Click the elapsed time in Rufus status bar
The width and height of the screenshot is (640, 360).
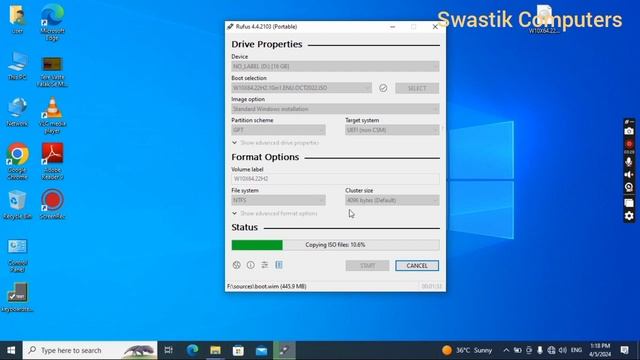(x=431, y=287)
